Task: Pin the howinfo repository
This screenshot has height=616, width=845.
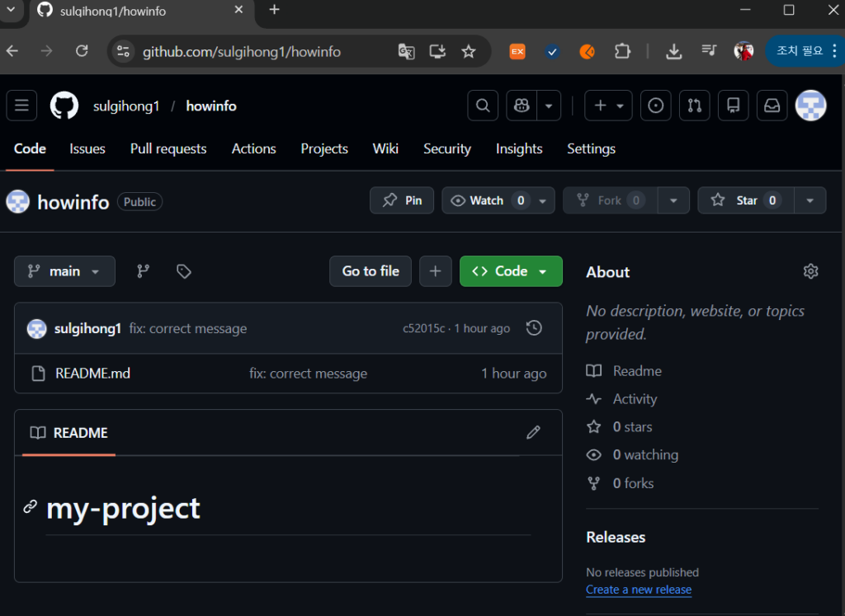Action: pos(402,200)
